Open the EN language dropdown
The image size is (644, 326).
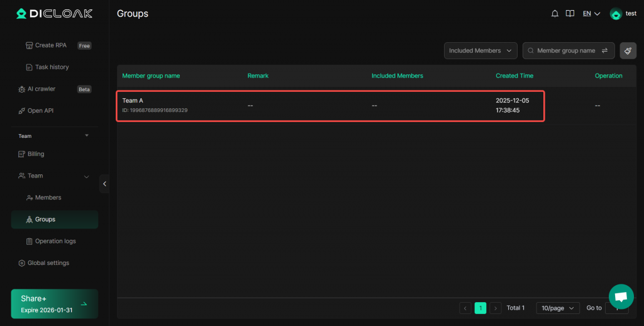591,14
